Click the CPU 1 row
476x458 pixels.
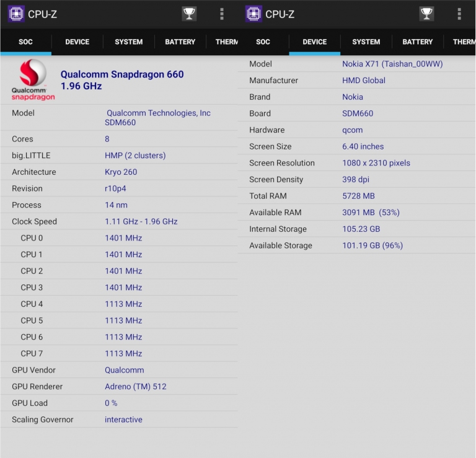click(x=119, y=254)
